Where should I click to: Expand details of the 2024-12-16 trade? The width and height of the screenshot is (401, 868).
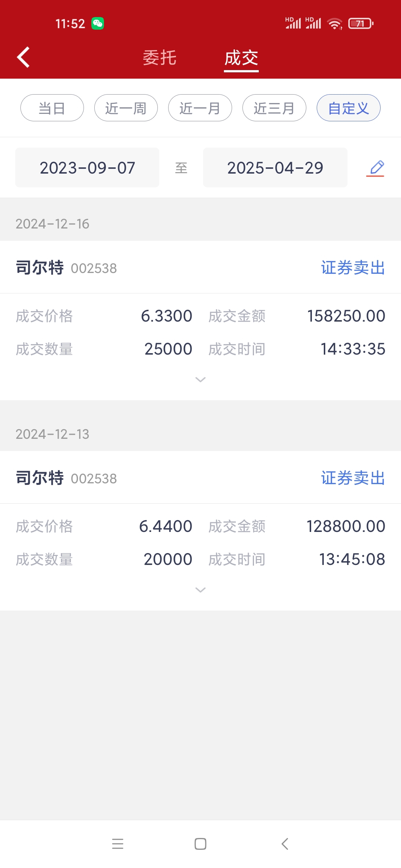200,379
